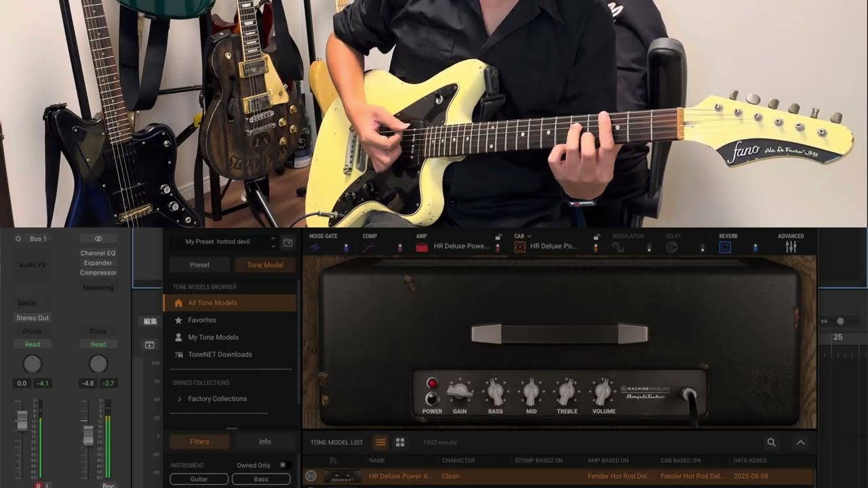Adjust the amp Mid knob
868x488 pixels.
point(531,391)
